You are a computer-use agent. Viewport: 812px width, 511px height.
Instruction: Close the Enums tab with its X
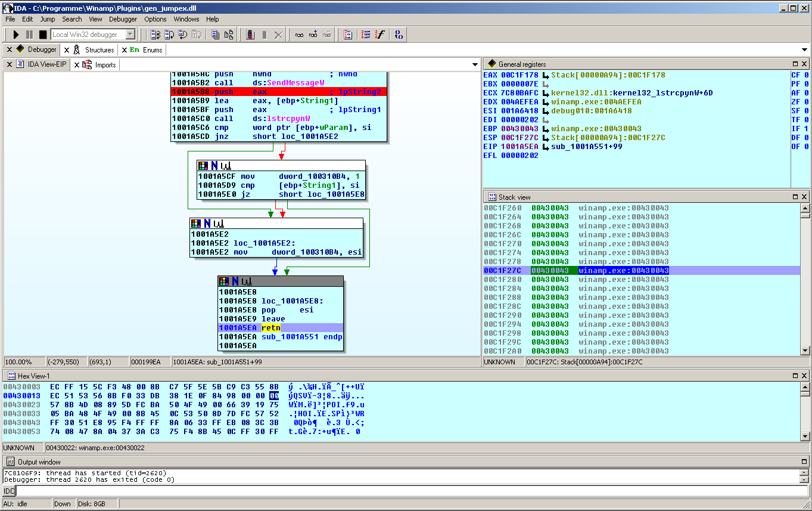coord(124,50)
